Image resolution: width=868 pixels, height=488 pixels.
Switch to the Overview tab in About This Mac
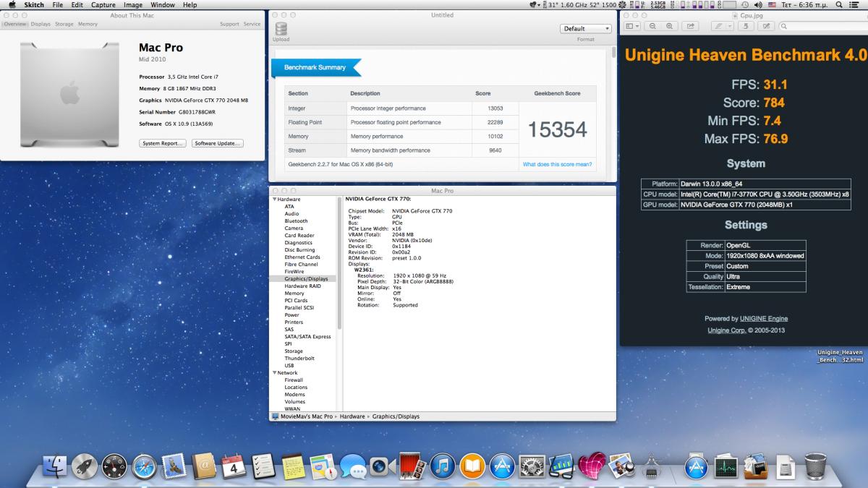click(14, 24)
